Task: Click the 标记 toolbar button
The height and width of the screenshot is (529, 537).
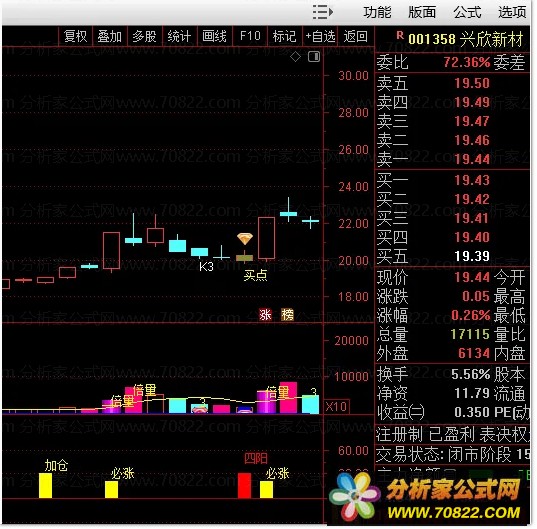Action: pyautogui.click(x=284, y=36)
